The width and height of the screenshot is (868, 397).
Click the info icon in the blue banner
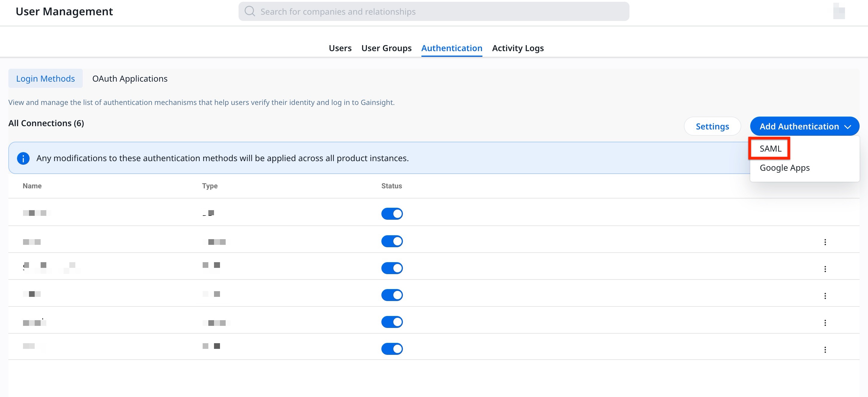(23, 158)
